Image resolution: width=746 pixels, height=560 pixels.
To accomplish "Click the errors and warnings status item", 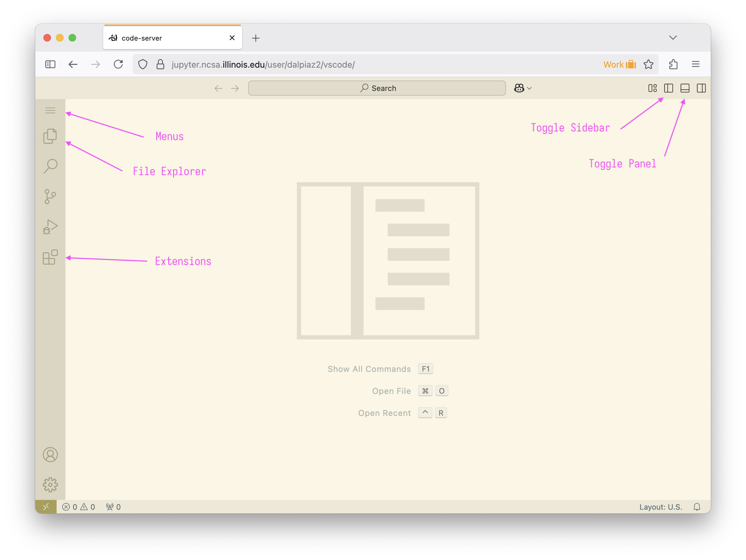I will [79, 507].
